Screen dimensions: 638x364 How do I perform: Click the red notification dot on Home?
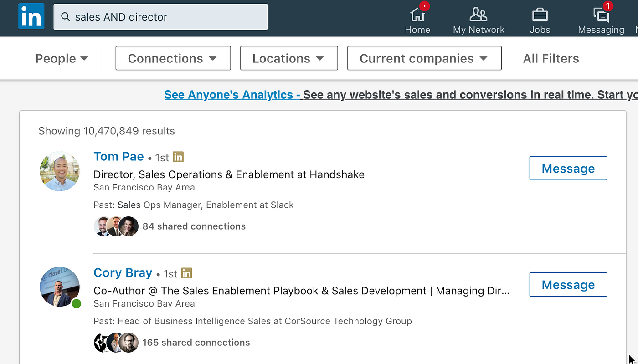[424, 6]
